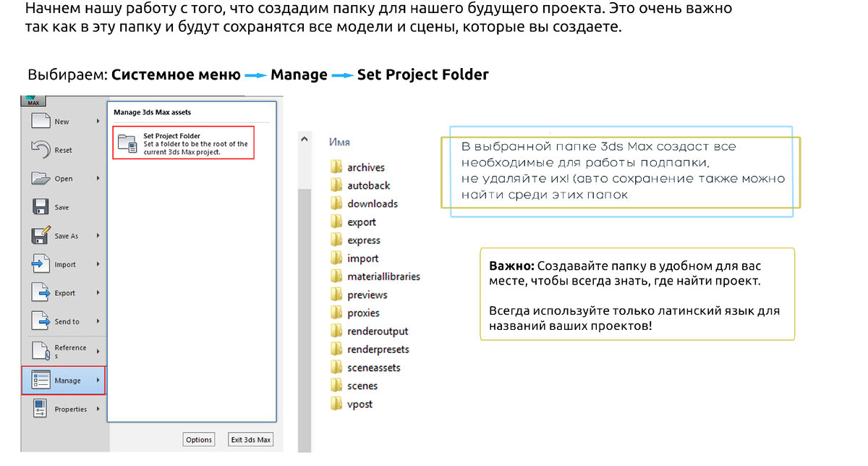
Task: Click the previews folder icon
Action: tap(336, 295)
